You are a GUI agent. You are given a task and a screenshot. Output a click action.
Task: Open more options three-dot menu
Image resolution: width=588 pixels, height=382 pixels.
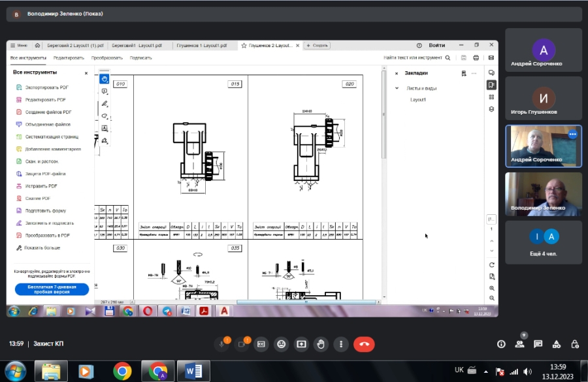340,343
